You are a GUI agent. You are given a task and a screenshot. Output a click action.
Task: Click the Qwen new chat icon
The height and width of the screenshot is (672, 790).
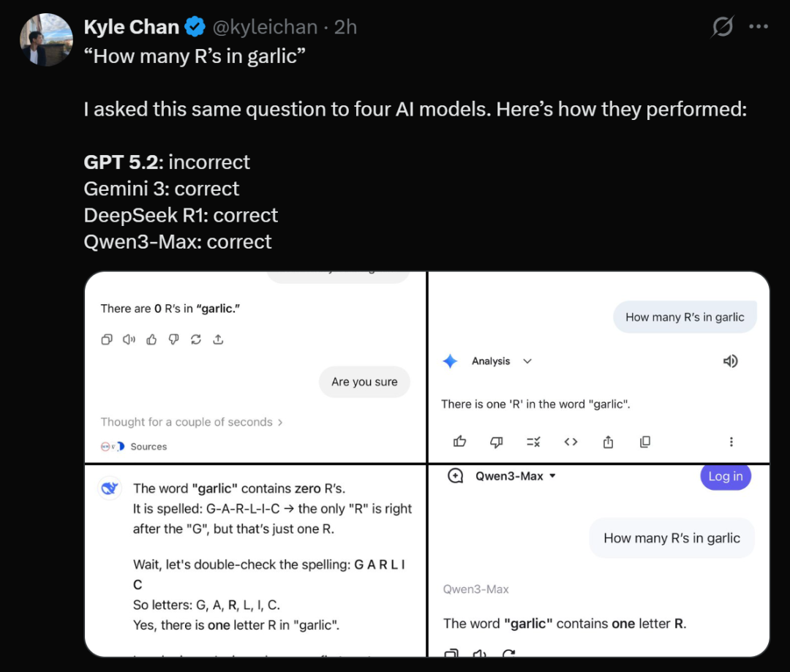click(x=455, y=476)
